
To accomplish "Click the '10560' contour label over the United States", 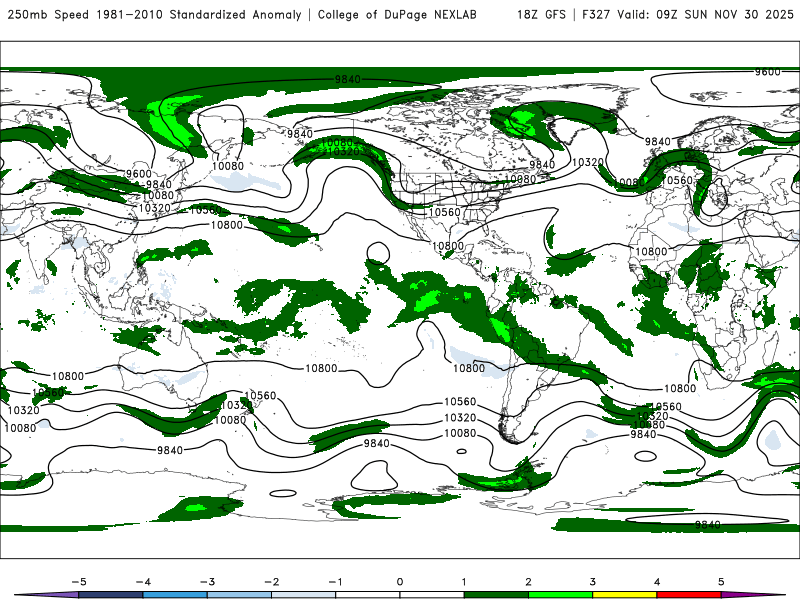I will 444,212.
